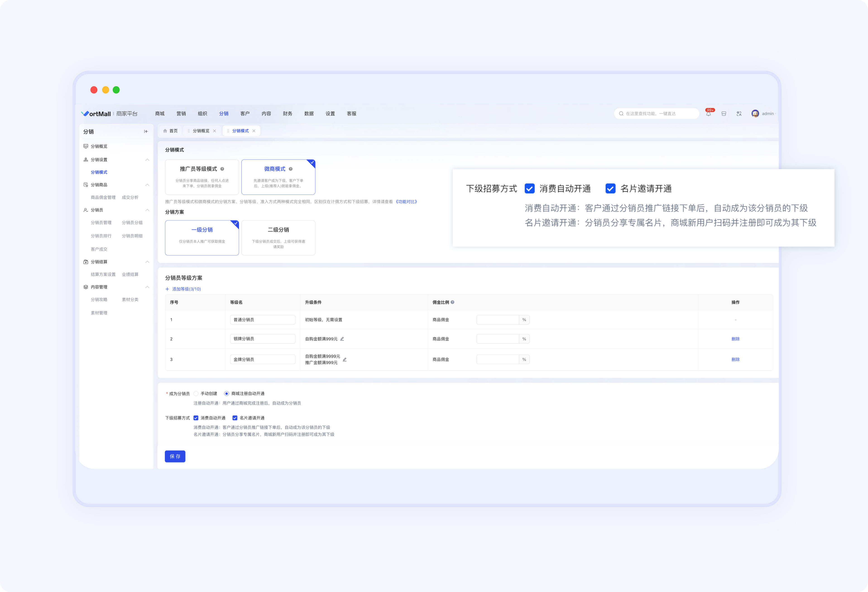Collapse the 分销设置 sidebar group chevron

pyautogui.click(x=147, y=159)
